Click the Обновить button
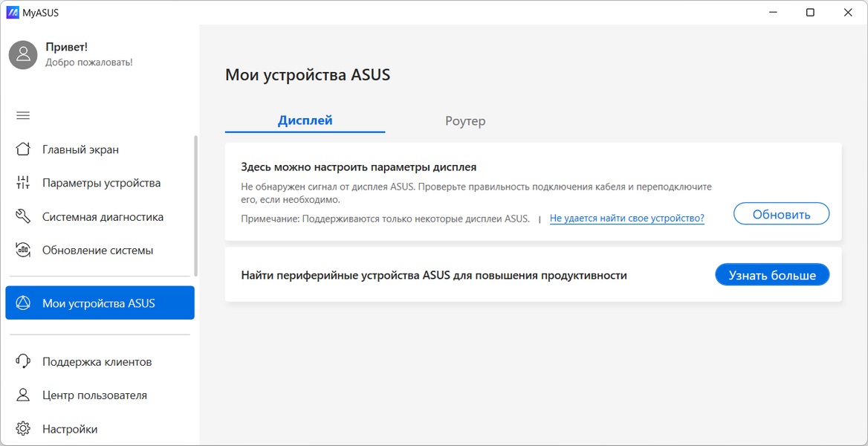The image size is (868, 446). 781,214
